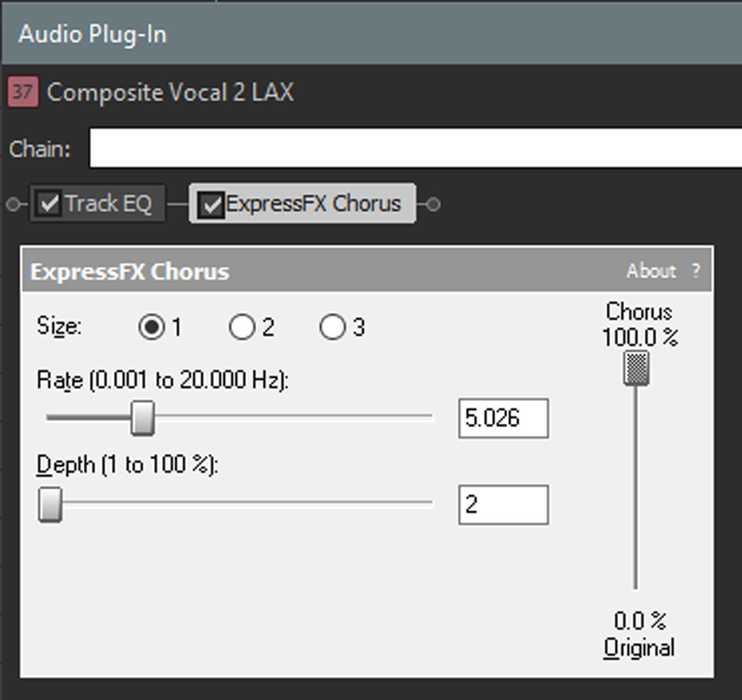Click the Audio Plug-In title bar
The height and width of the screenshot is (700, 742).
coord(372,34)
